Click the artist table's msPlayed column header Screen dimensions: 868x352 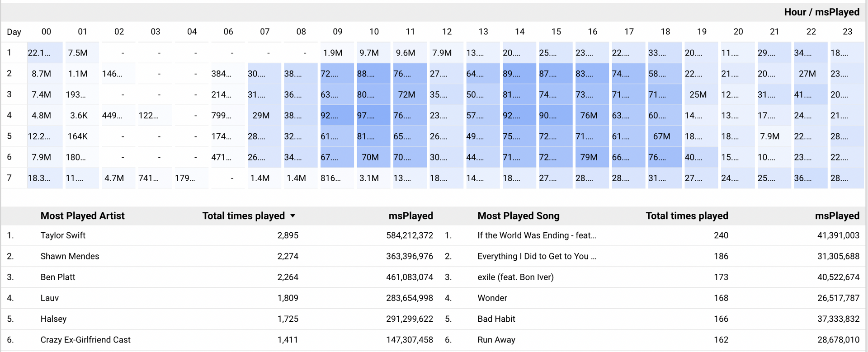(x=410, y=216)
